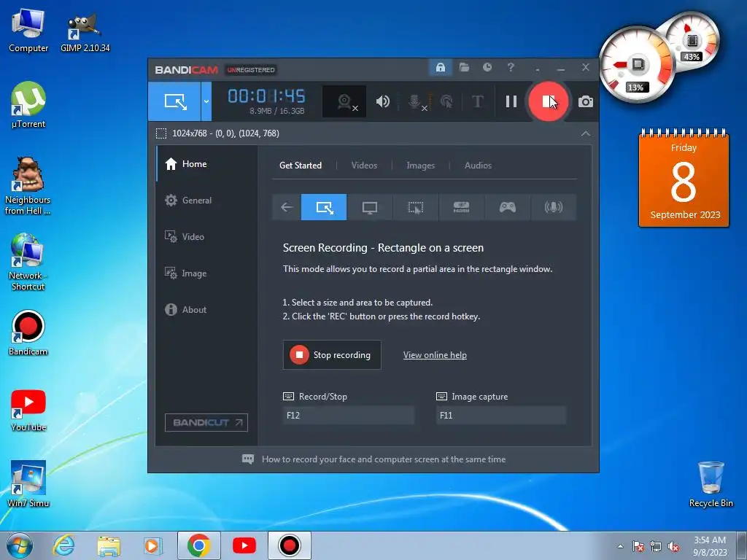Click the Win7 Simu desktop icon

coord(28,484)
